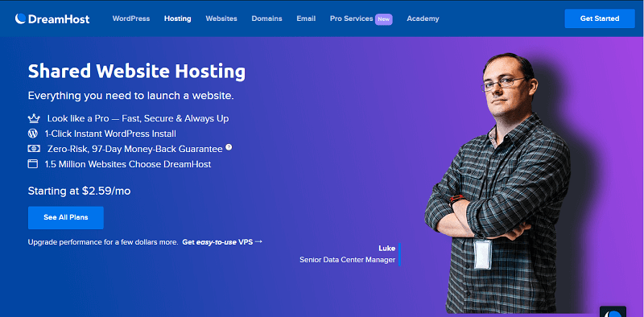Screen dimensions: 644x317
Task: Open the WordPress menu
Action: tap(131, 19)
